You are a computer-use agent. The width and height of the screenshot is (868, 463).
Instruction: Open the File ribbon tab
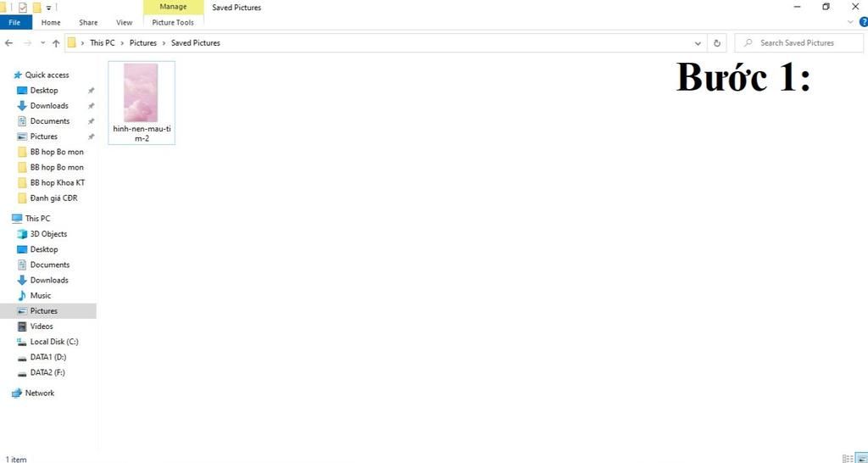pos(15,23)
